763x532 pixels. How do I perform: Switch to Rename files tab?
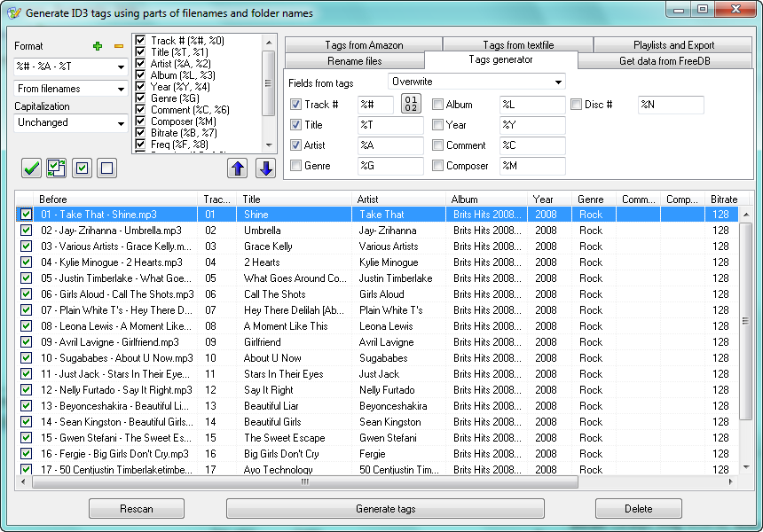pyautogui.click(x=354, y=61)
